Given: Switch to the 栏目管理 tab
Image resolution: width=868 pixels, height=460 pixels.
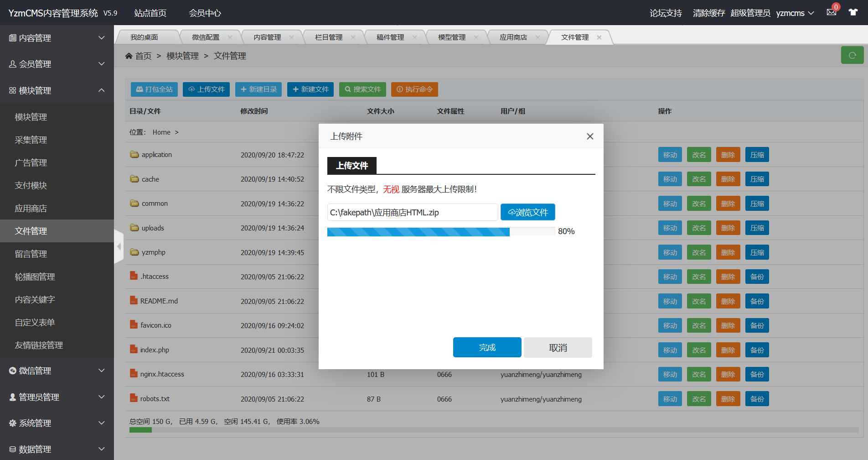Looking at the screenshot, I should 329,37.
